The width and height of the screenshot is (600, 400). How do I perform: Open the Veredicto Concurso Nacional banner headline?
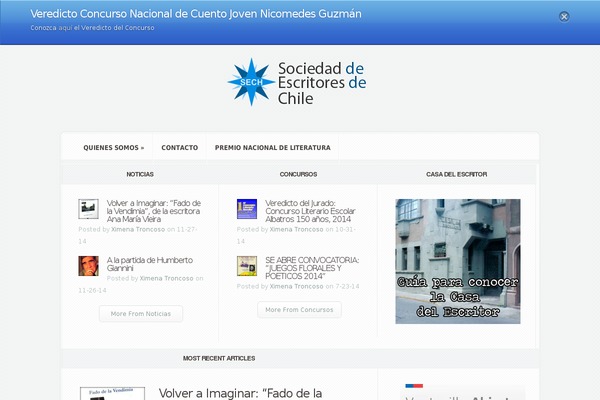(196, 14)
